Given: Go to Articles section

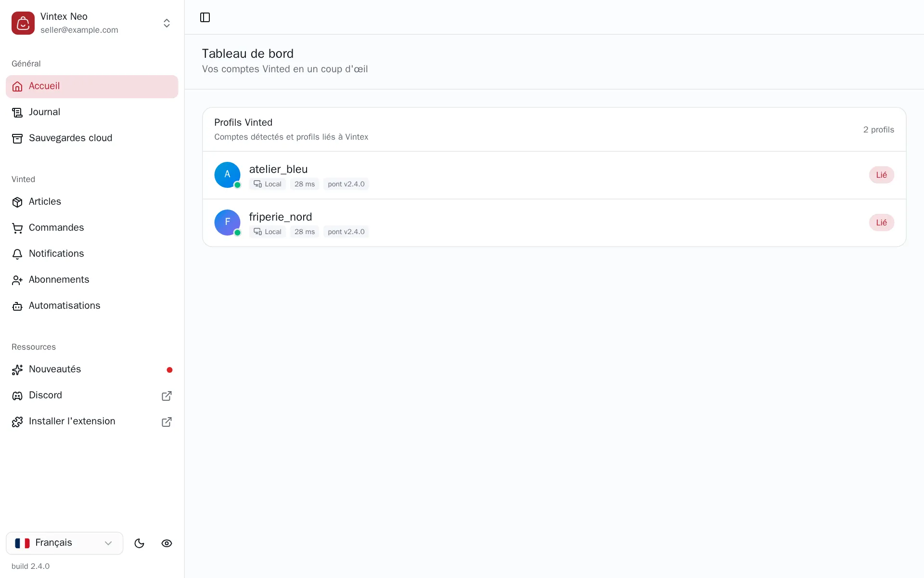Looking at the screenshot, I should (92, 202).
